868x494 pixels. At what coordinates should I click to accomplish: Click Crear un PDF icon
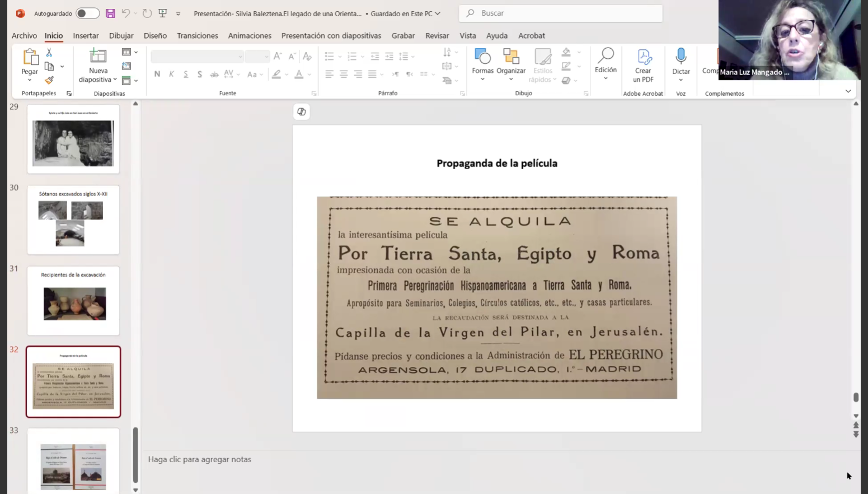644,57
